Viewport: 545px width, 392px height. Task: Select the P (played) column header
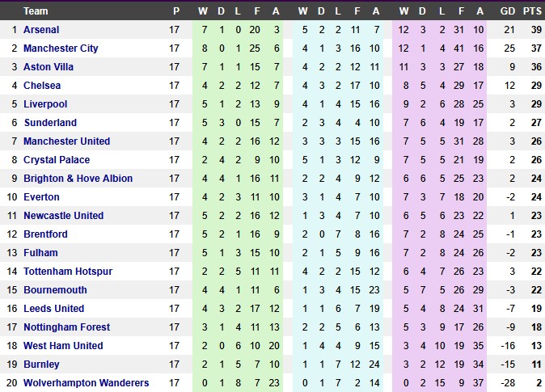click(x=175, y=11)
